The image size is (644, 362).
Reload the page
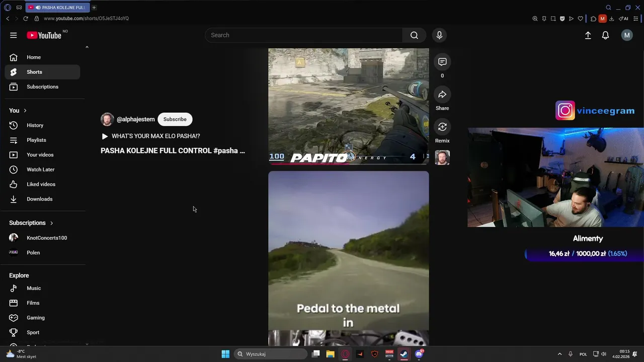pyautogui.click(x=26, y=19)
